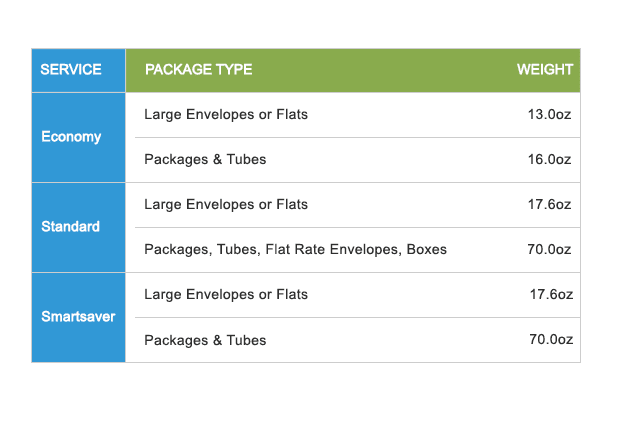Click the 13.0oz weight value
The height and width of the screenshot is (421, 623).
tap(549, 114)
